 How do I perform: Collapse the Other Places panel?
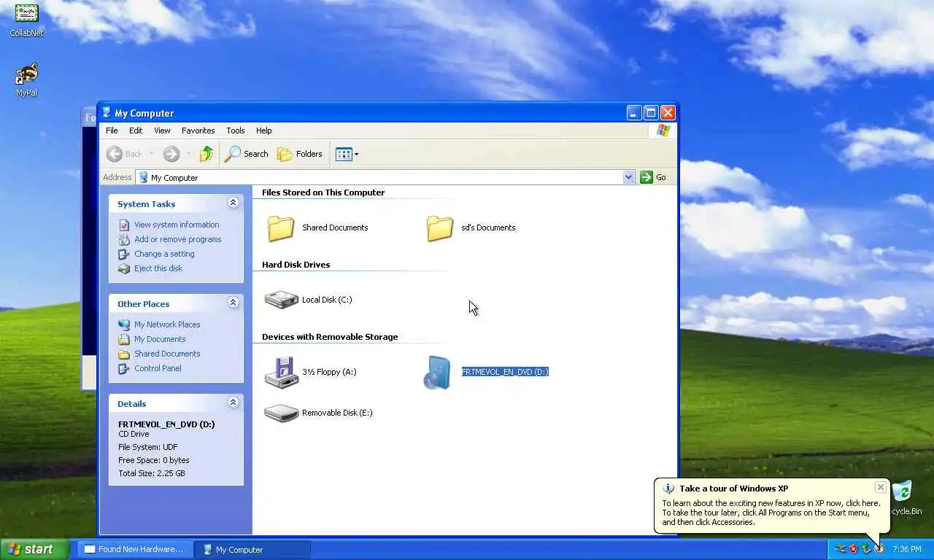233,303
